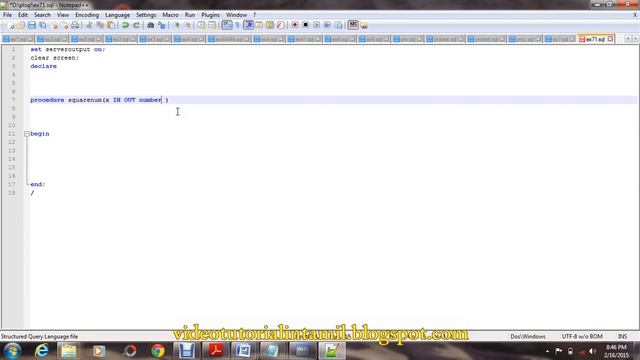Cut selection with the scissors icon
Image resolution: width=640 pixels, height=360 pixels.
point(89,25)
